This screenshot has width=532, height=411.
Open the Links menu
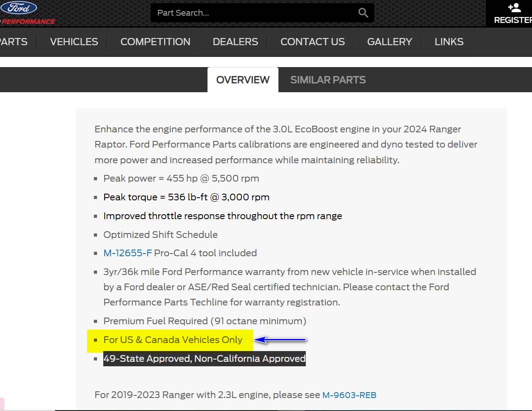[x=449, y=42]
